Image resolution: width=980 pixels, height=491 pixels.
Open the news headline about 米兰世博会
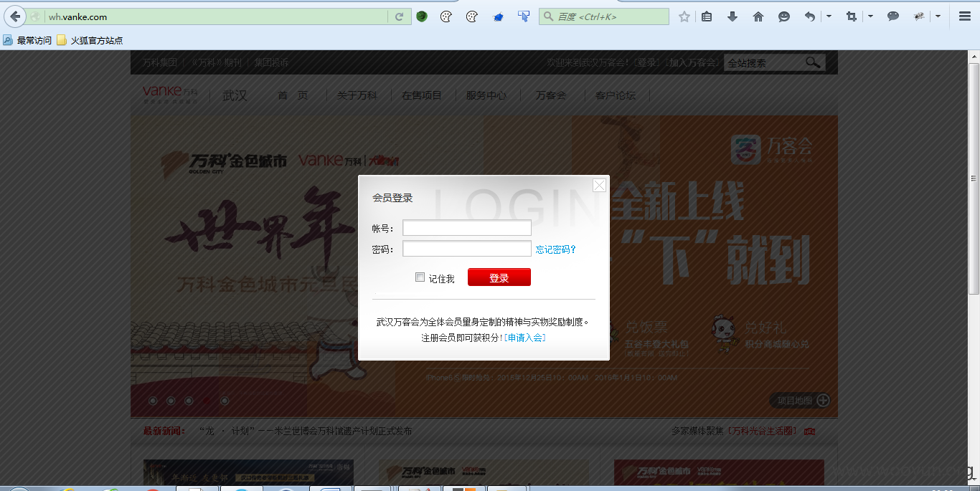[x=306, y=432]
